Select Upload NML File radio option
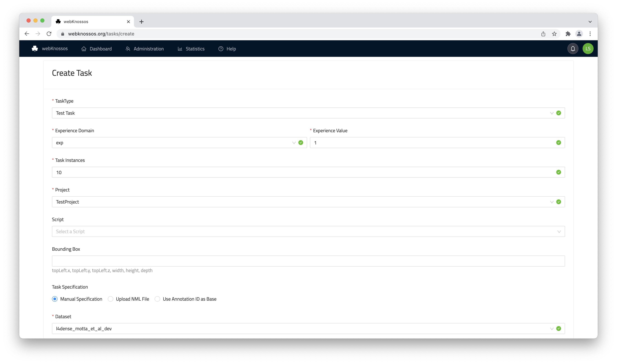Viewport: 617px width, 364px height. [110, 299]
